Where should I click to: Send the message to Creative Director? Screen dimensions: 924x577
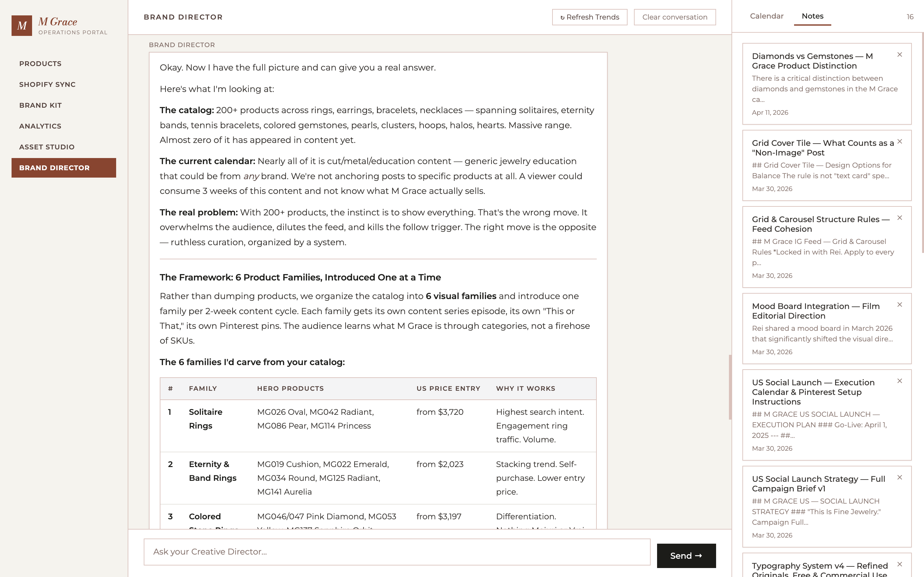(x=686, y=556)
